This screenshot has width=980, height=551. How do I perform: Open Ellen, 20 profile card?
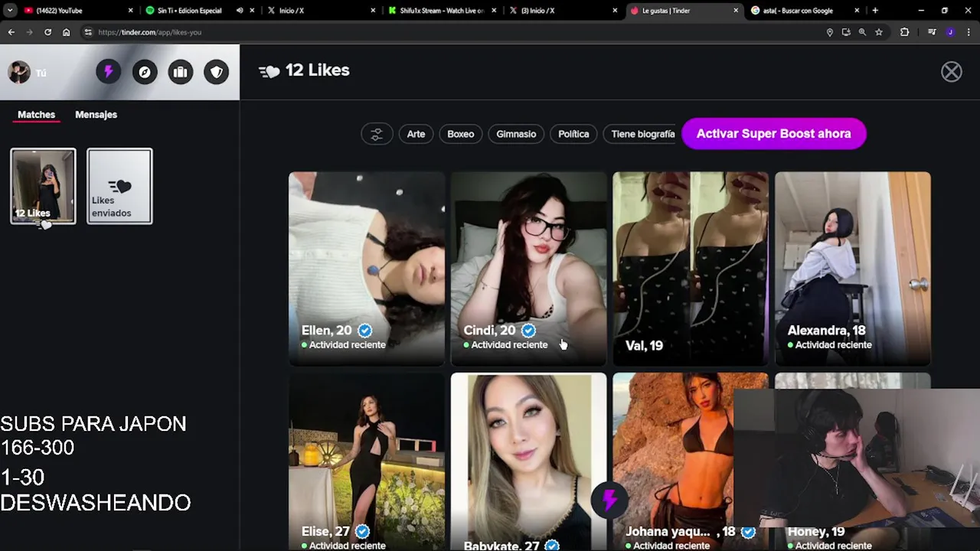click(366, 269)
